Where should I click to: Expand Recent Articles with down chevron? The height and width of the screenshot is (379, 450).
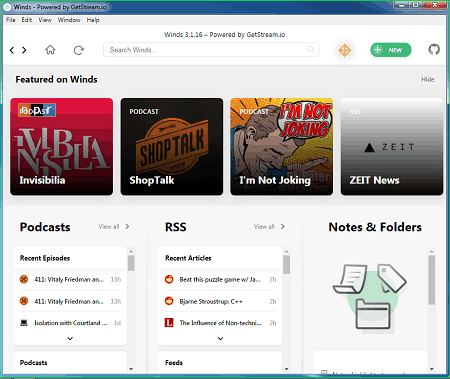(220, 338)
